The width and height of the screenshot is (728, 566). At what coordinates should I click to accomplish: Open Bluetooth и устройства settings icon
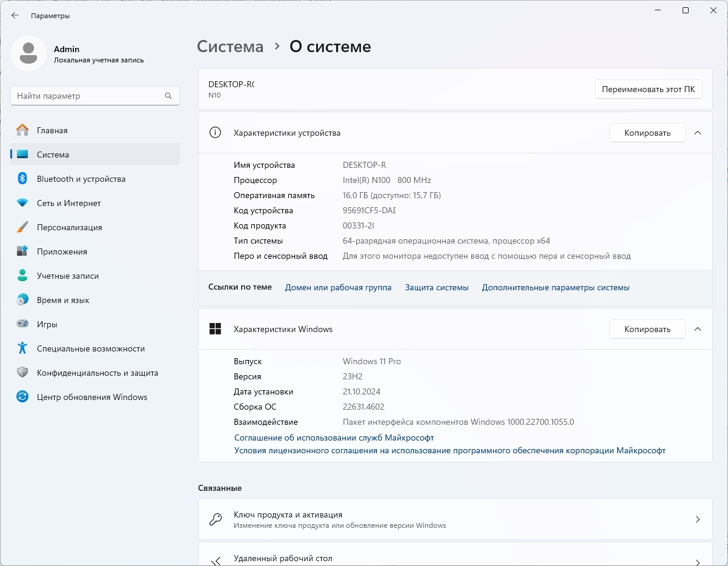click(x=22, y=179)
